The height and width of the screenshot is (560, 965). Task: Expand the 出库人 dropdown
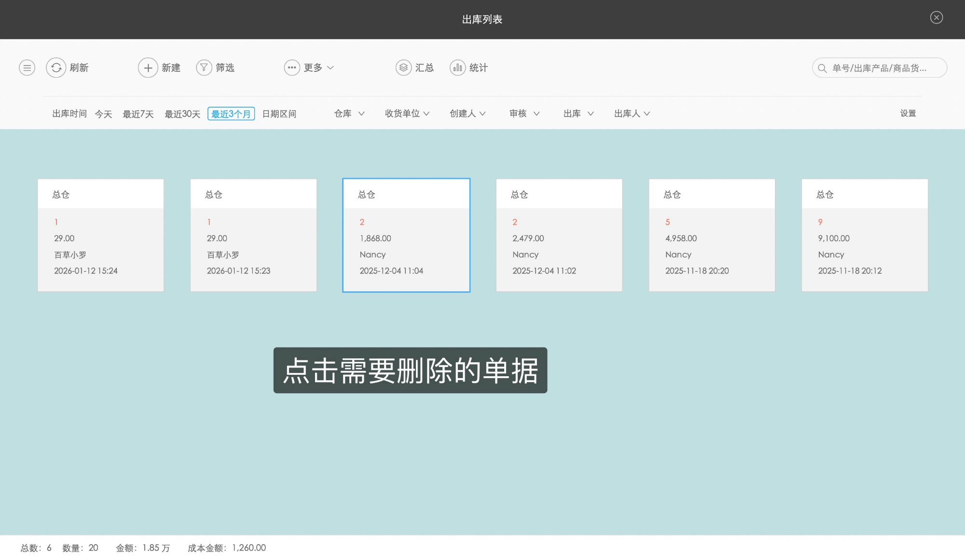[631, 113]
